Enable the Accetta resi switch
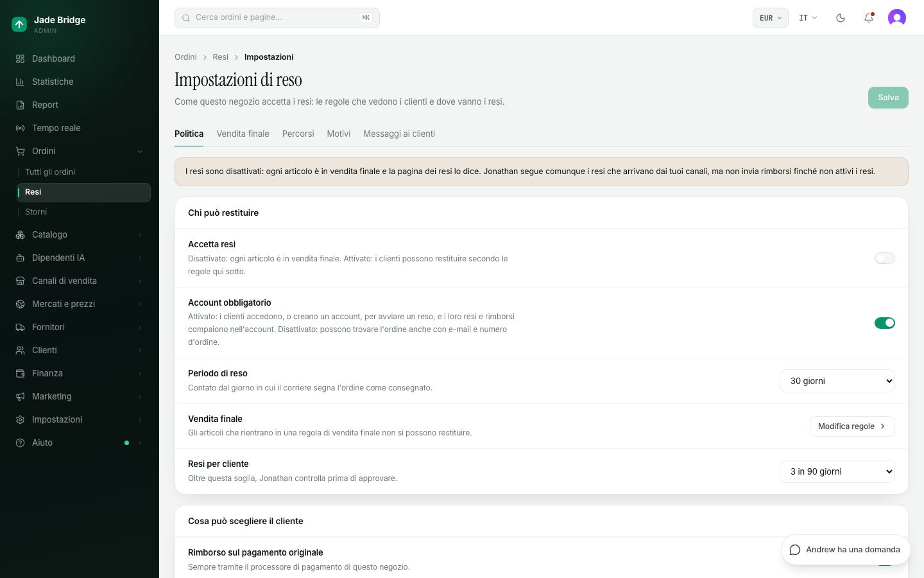This screenshot has width=924, height=578. [x=885, y=258]
